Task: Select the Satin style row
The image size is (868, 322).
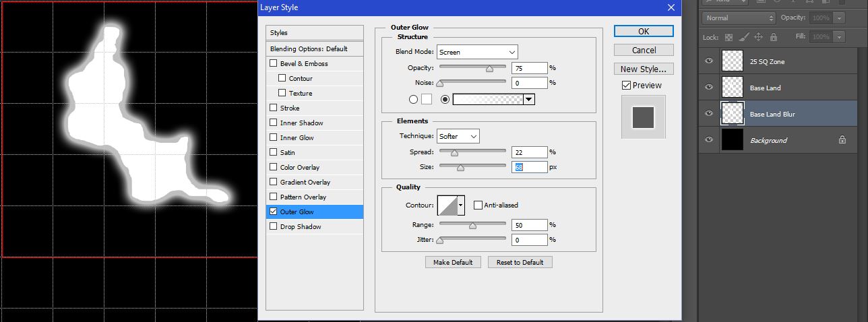Action: pyautogui.click(x=315, y=152)
